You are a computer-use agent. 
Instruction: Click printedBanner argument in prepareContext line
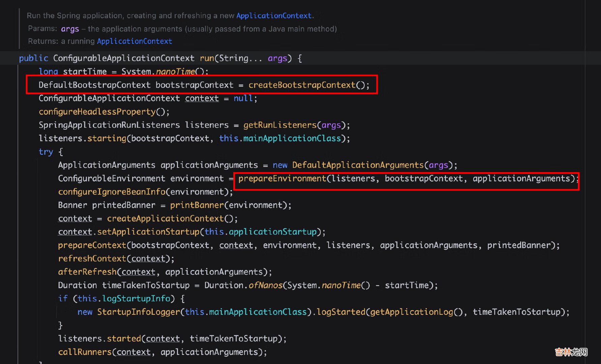pyautogui.click(x=519, y=245)
